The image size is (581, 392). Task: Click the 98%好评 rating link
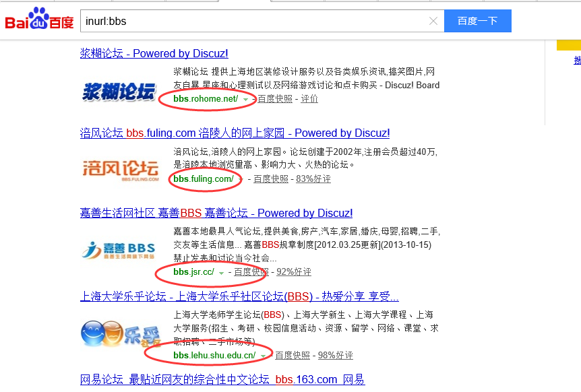(x=335, y=355)
